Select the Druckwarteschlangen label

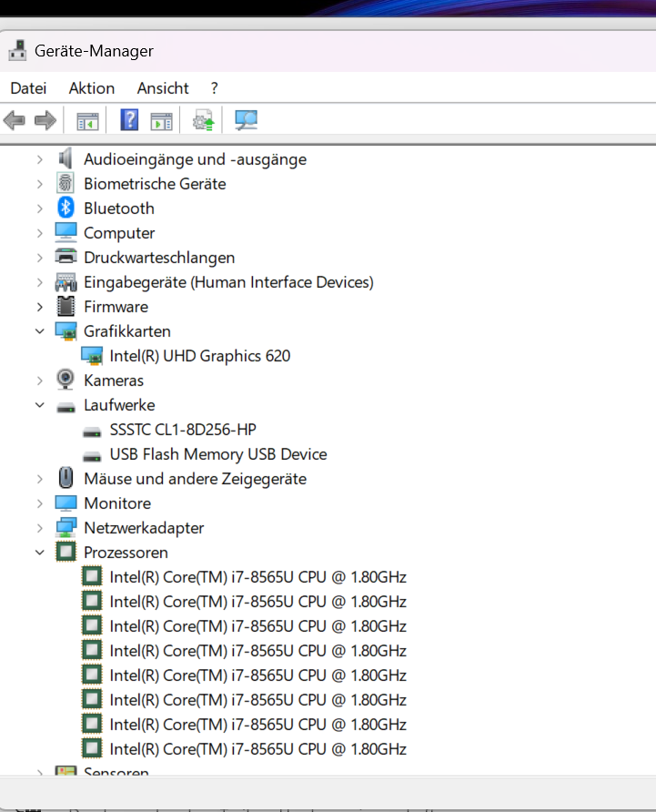(x=159, y=258)
